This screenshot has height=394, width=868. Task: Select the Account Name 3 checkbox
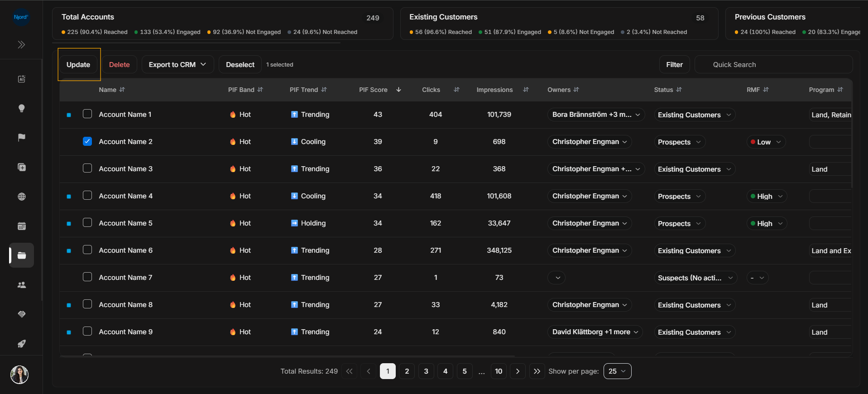click(87, 168)
